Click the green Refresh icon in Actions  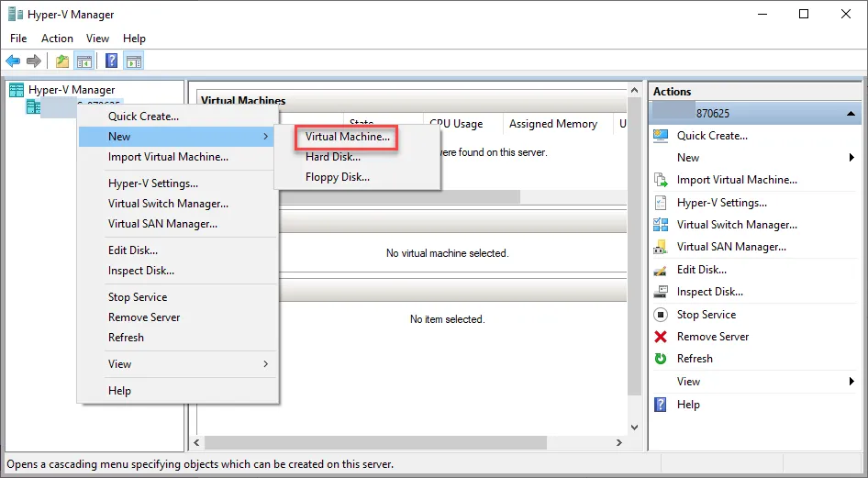(661, 359)
